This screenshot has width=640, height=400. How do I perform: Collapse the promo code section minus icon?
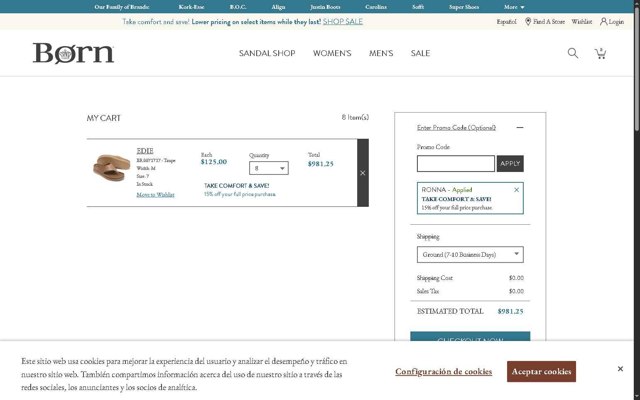pyautogui.click(x=519, y=128)
